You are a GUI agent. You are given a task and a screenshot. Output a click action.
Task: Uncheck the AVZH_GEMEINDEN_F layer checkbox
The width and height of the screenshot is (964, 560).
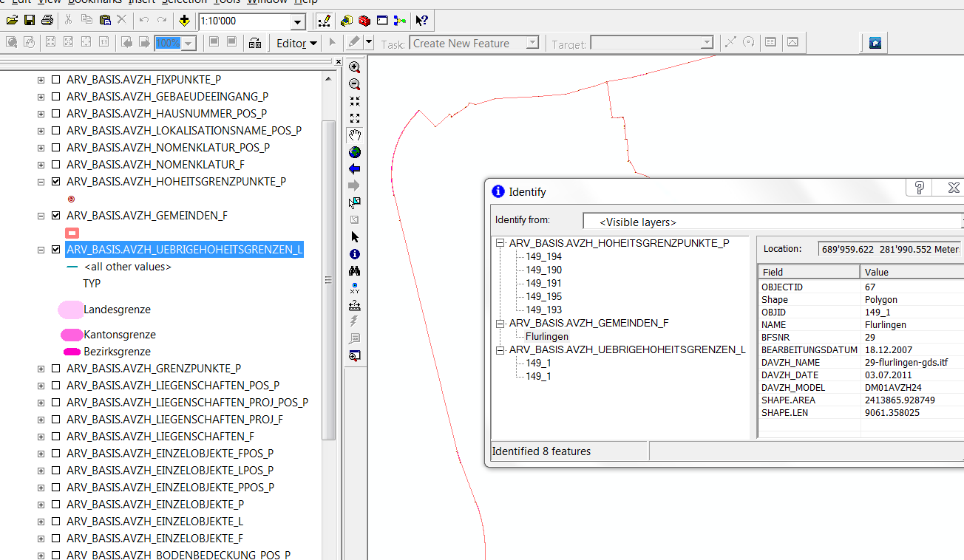[x=56, y=216]
